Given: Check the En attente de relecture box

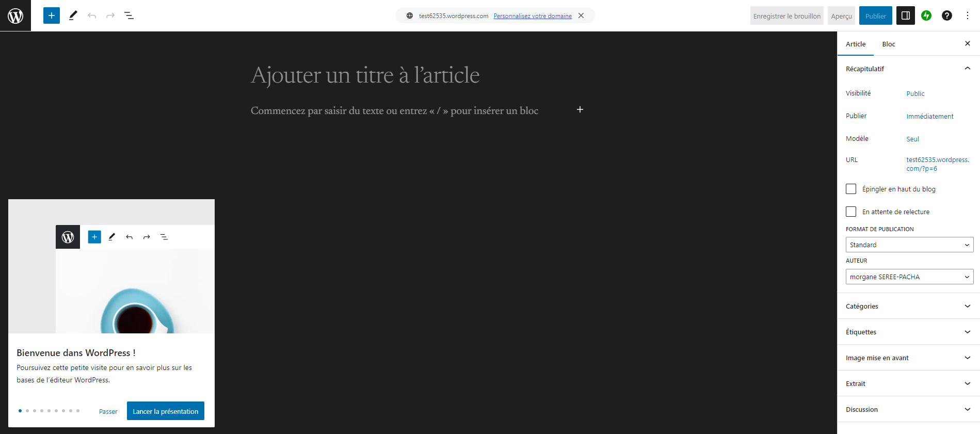Looking at the screenshot, I should [x=851, y=212].
